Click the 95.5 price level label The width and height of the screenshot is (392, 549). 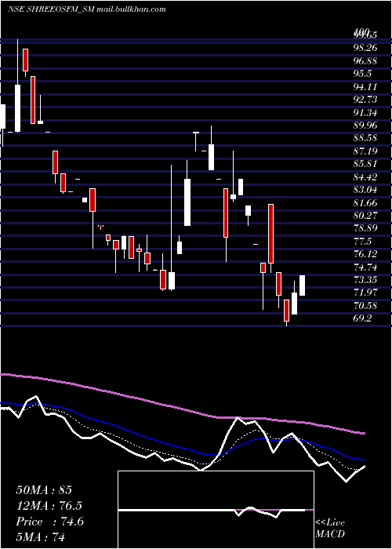(362, 74)
